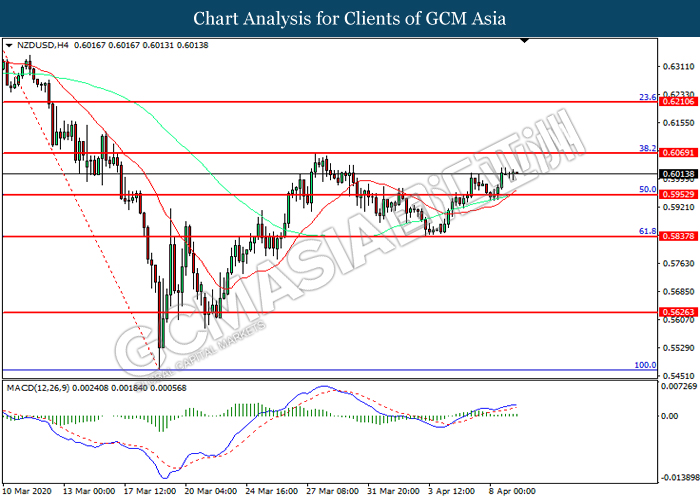This screenshot has height=500, width=700.
Task: Click the 38.2 Fibonacci level label
Action: 648,148
